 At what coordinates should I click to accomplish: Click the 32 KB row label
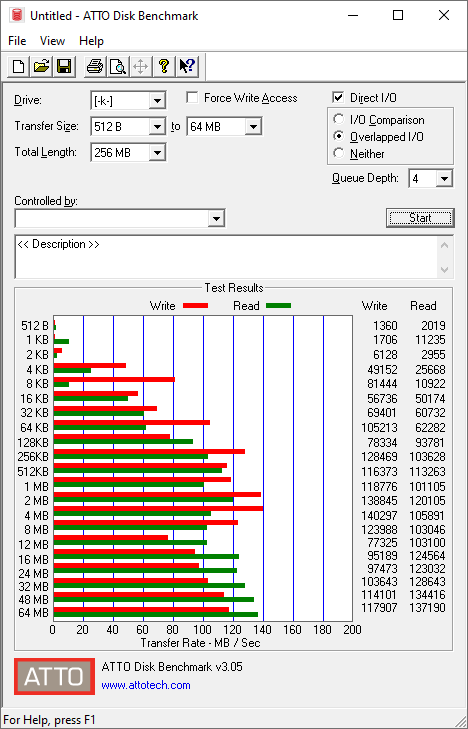click(x=34, y=413)
